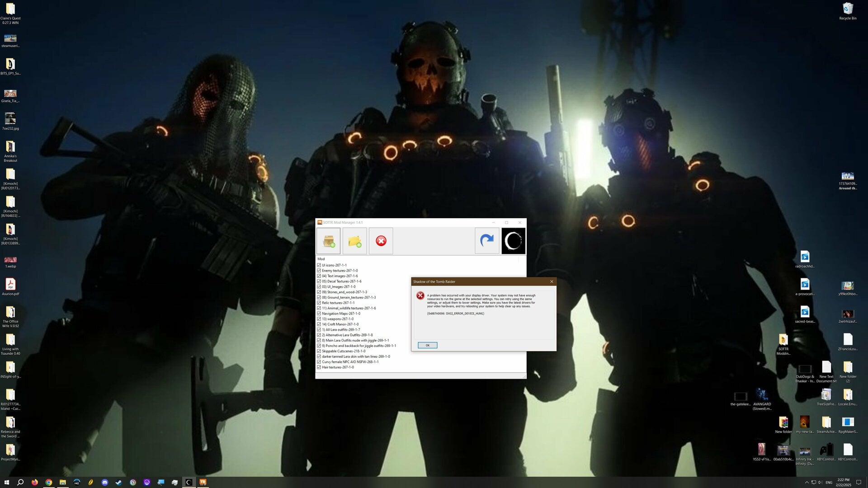Select the steamuseri desktop icon
Image resolution: width=868 pixels, height=488 pixels.
(x=10, y=40)
